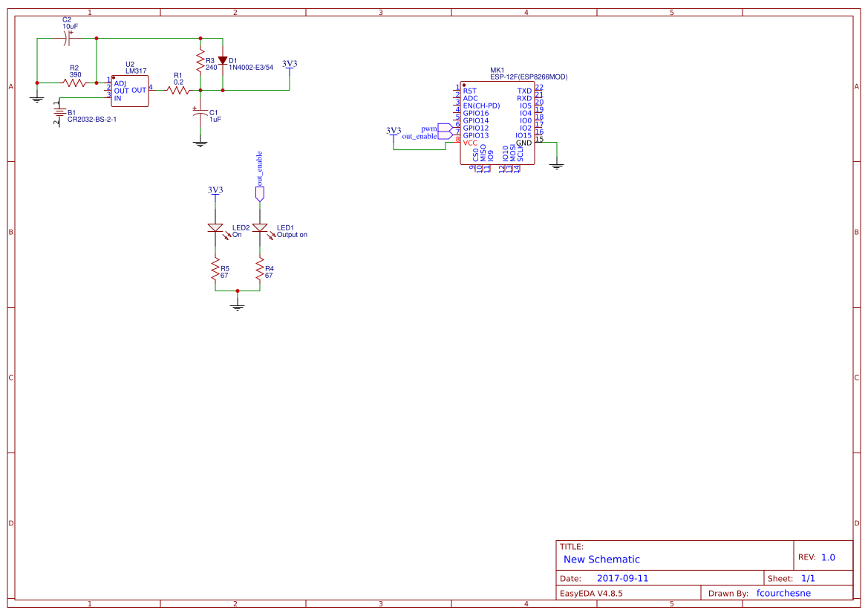Select the out_enable port above LED1
Image resolution: width=868 pixels, height=616 pixels.
(260, 194)
